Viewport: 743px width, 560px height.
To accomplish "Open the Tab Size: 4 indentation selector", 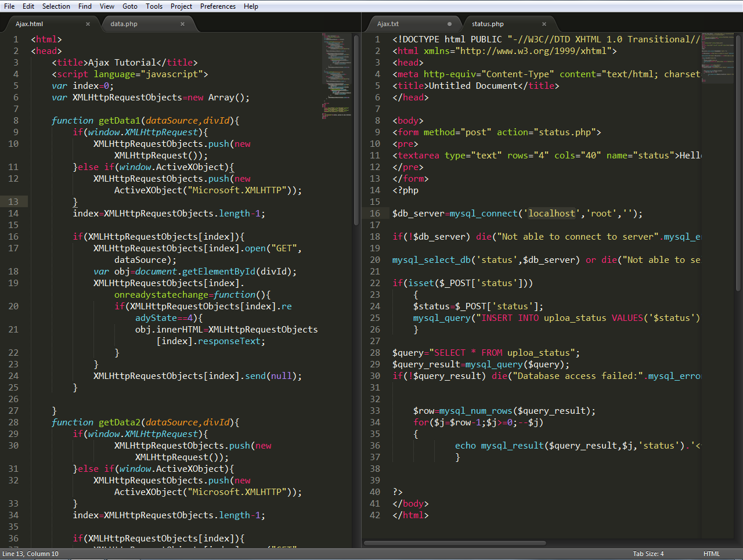I will point(648,554).
